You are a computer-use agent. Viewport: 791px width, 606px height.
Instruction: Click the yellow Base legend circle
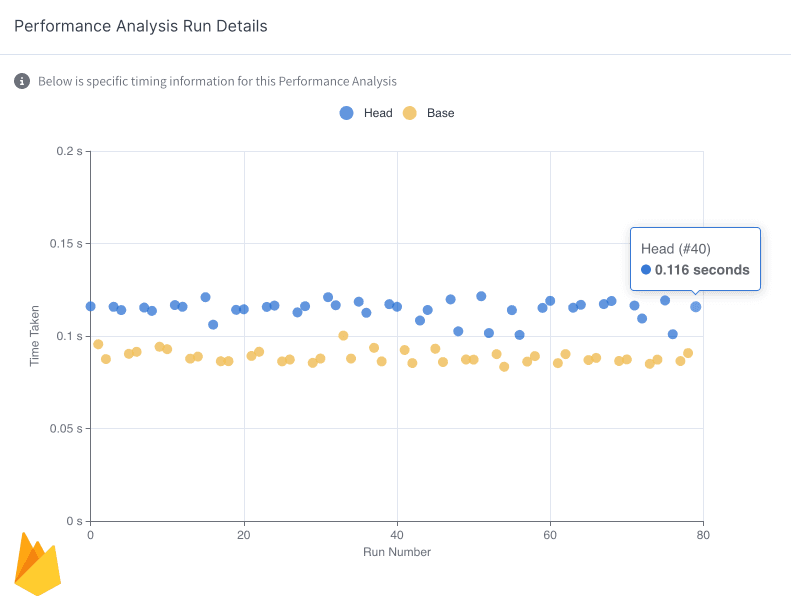tap(409, 113)
